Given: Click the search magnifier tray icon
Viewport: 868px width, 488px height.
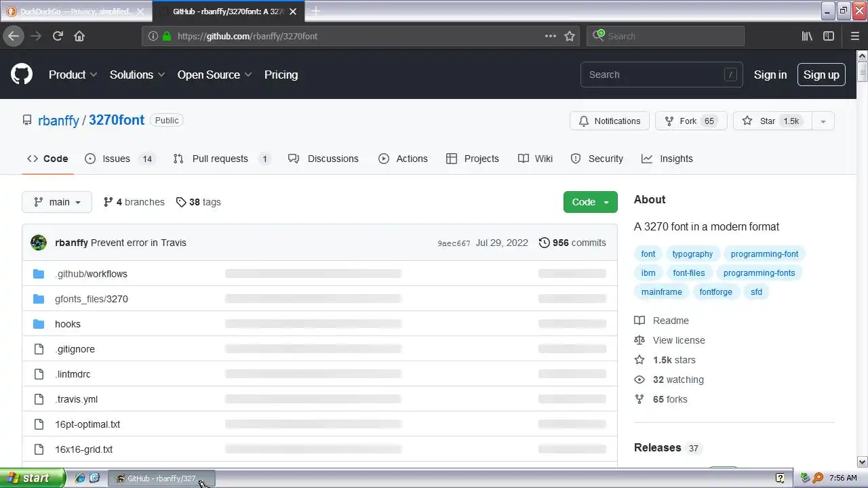Looking at the screenshot, I should [818, 478].
